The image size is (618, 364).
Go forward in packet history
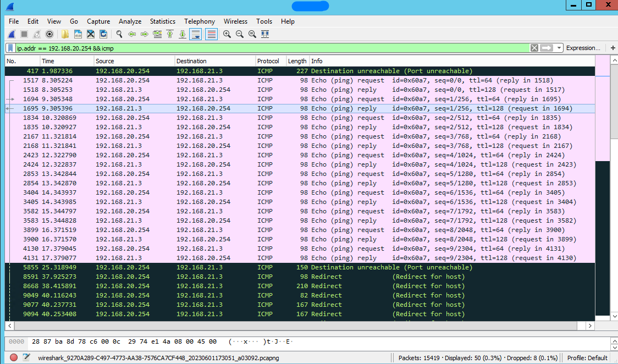pyautogui.click(x=145, y=34)
